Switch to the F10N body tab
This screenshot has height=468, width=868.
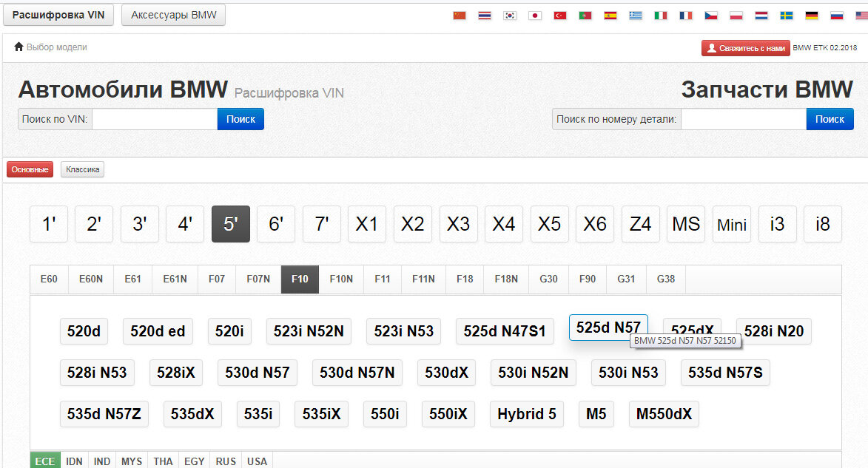click(x=341, y=279)
